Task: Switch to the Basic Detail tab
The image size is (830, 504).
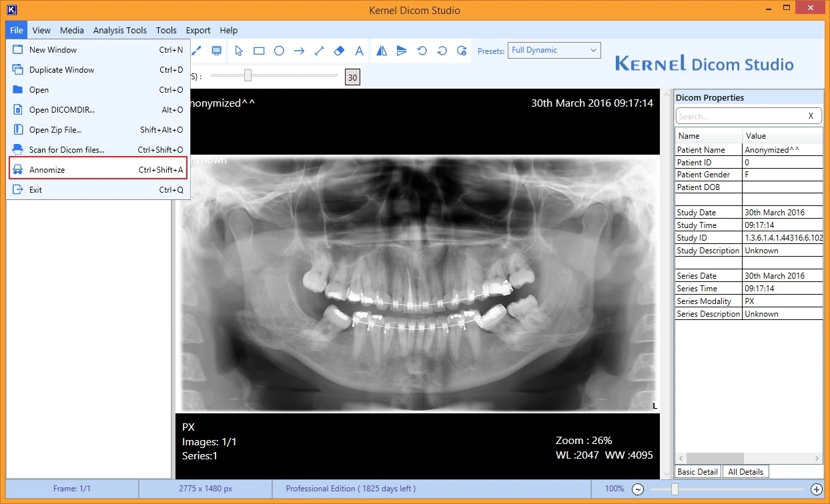Action: (x=698, y=472)
